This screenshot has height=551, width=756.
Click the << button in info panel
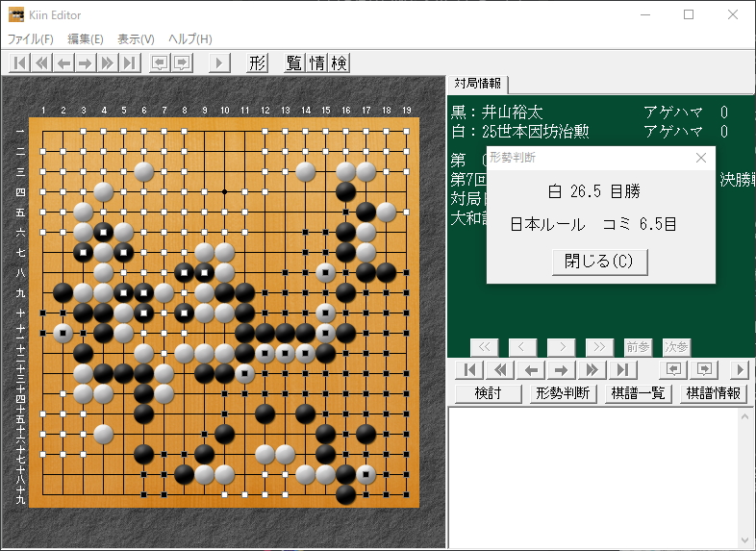point(484,347)
